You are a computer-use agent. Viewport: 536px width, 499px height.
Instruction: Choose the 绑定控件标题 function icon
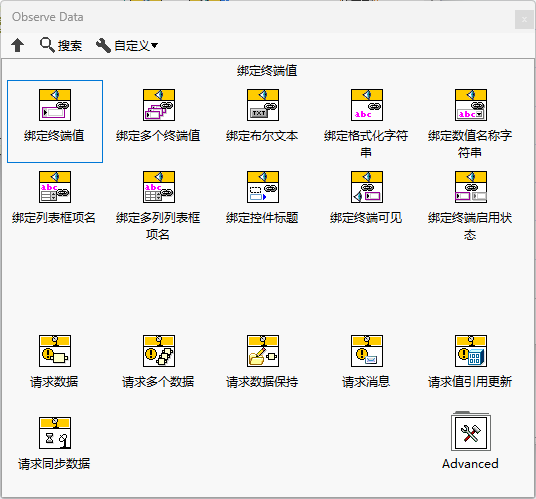(x=263, y=187)
